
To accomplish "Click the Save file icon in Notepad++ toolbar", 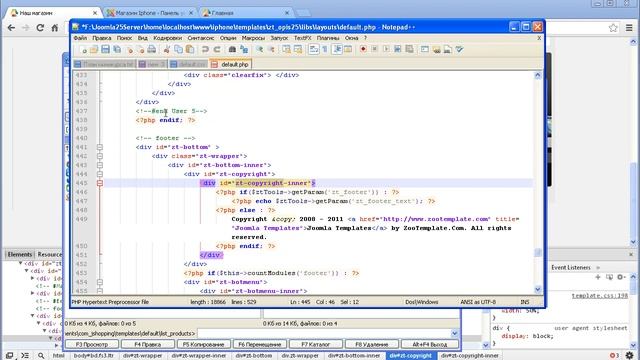I will 105,49.
